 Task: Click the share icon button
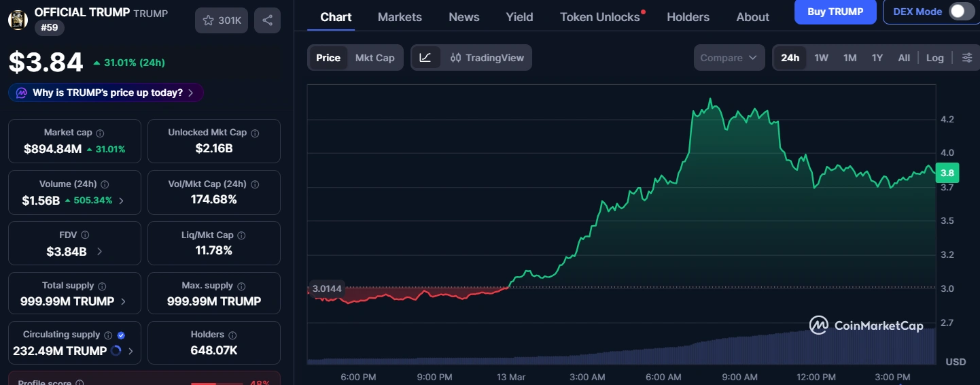[x=267, y=20]
